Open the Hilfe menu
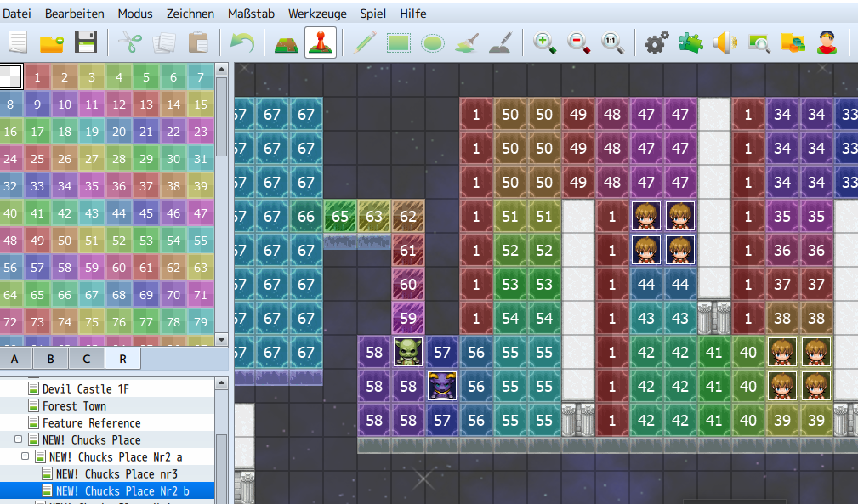 click(x=413, y=14)
